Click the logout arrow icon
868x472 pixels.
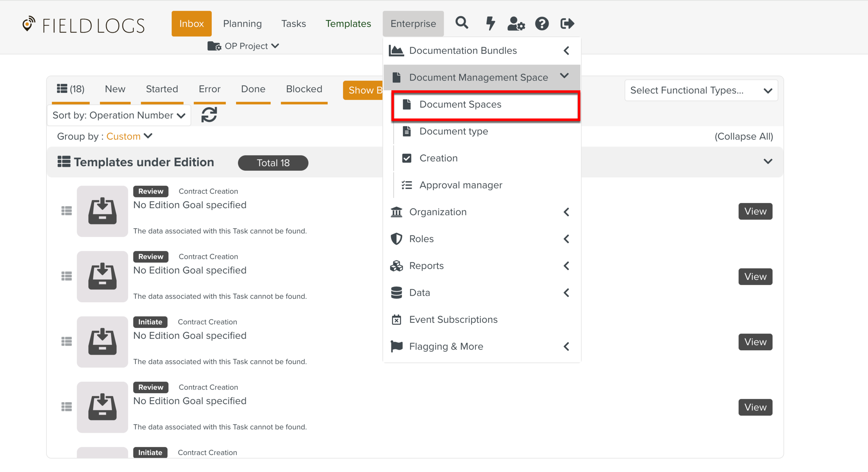pos(567,24)
